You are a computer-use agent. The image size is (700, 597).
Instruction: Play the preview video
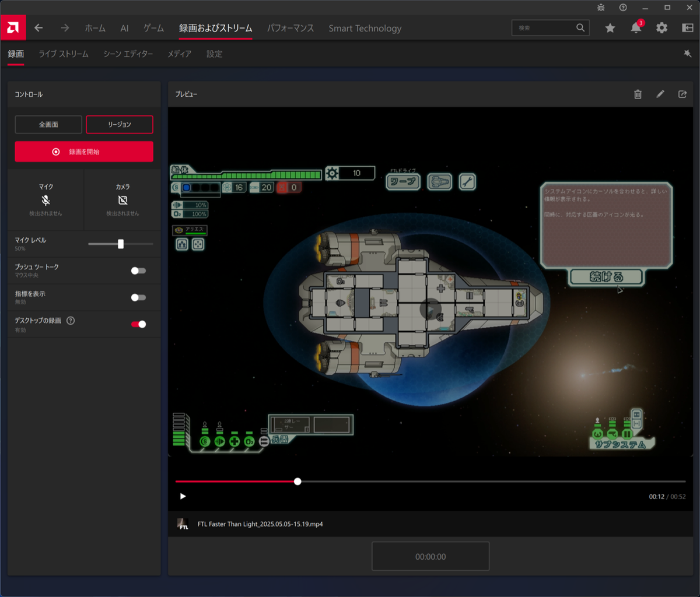pos(183,496)
